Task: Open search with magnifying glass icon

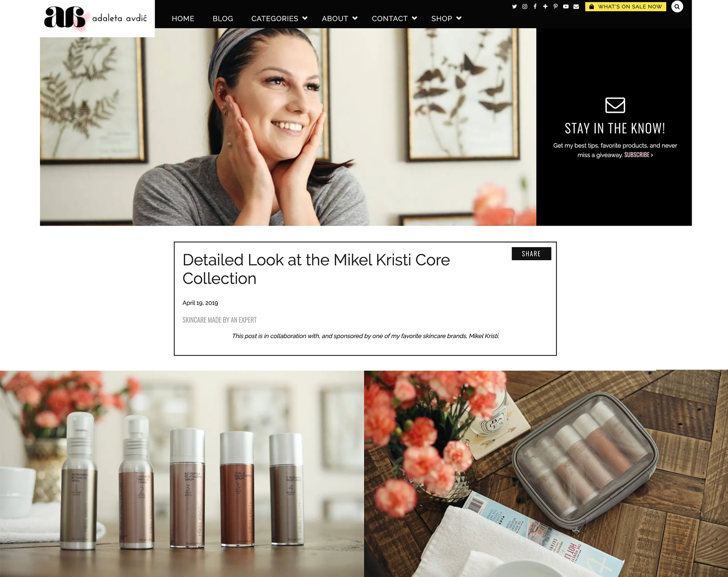Action: point(677,6)
